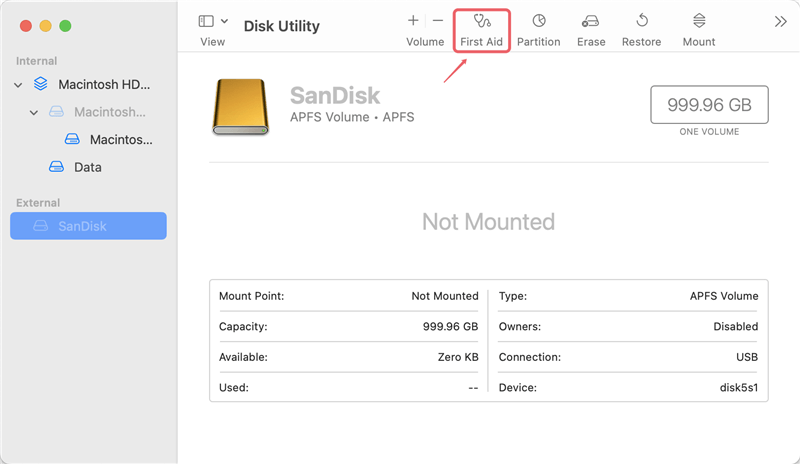Click the Internal section header
The height and width of the screenshot is (464, 800).
[36, 61]
